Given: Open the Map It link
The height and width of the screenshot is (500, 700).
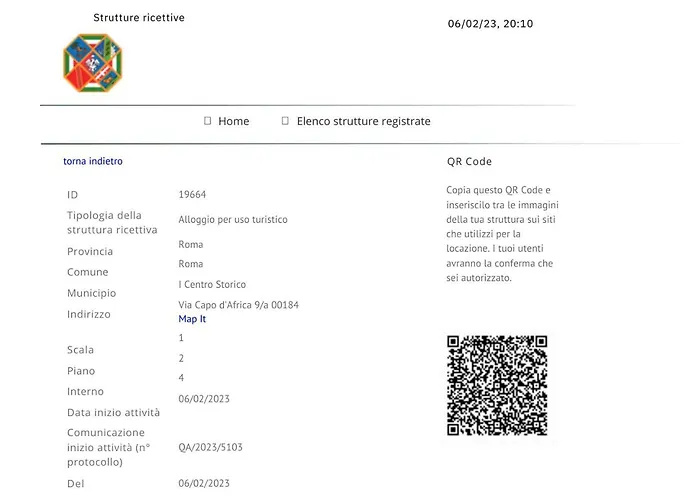Looking at the screenshot, I should pos(192,319).
